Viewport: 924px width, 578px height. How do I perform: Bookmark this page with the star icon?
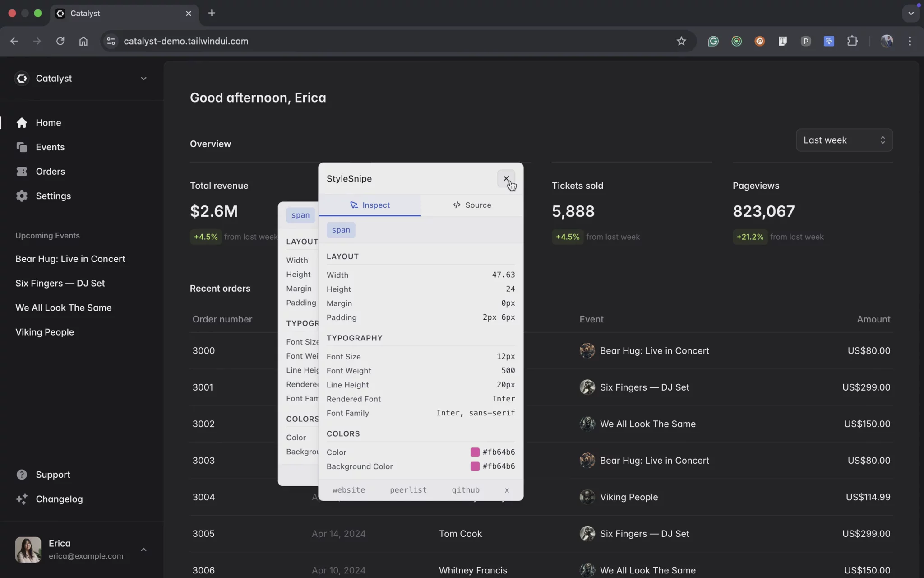click(681, 41)
